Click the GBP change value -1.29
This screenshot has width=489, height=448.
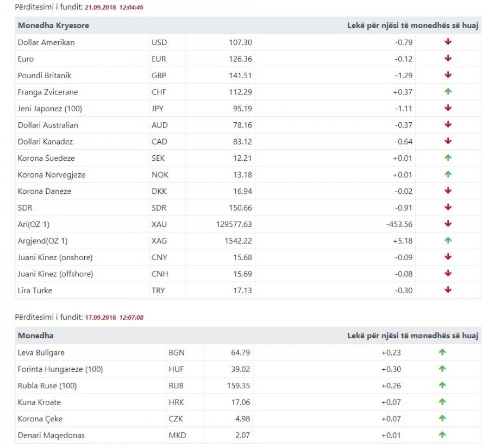click(x=404, y=75)
